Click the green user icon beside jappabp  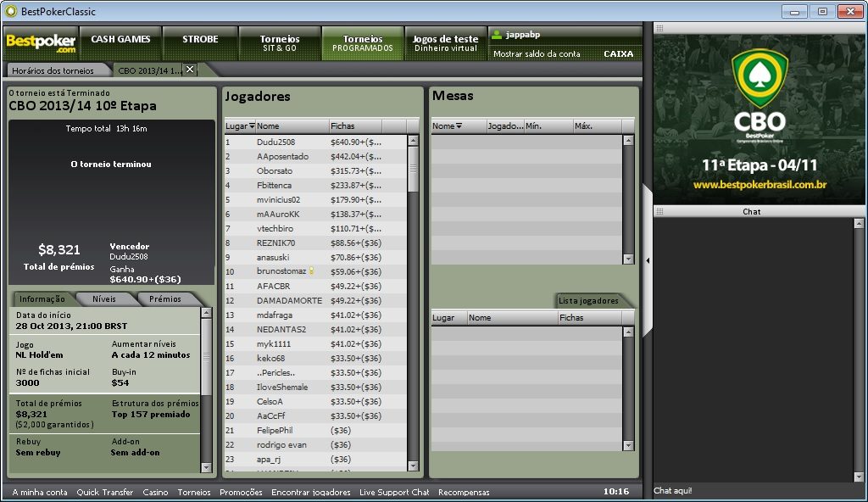497,35
